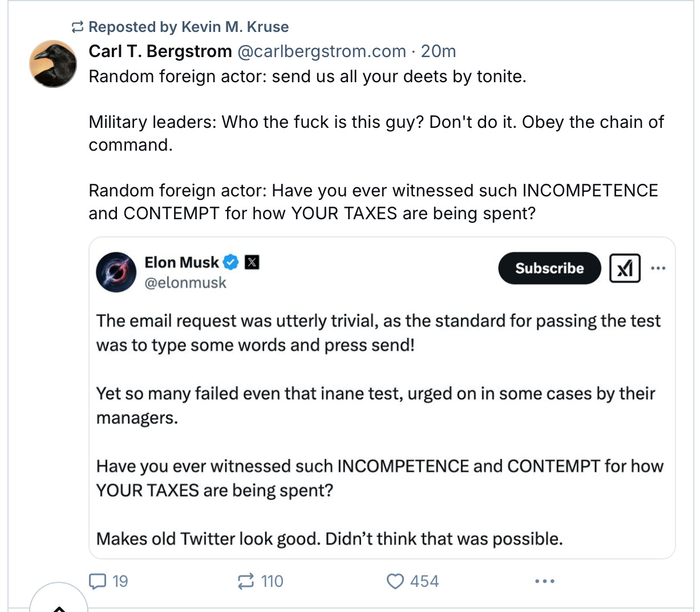
Task: Click the Grok icon next to Subscribe
Action: [x=625, y=268]
